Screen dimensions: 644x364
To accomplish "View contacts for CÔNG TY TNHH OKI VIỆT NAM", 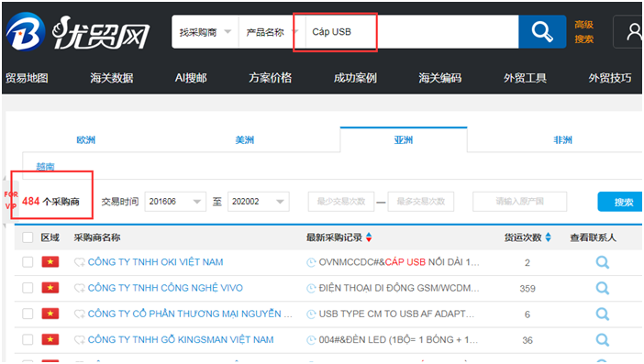I will (x=602, y=262).
